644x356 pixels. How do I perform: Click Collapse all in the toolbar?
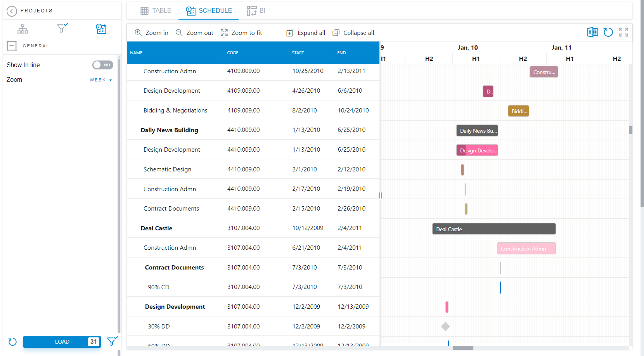[353, 33]
